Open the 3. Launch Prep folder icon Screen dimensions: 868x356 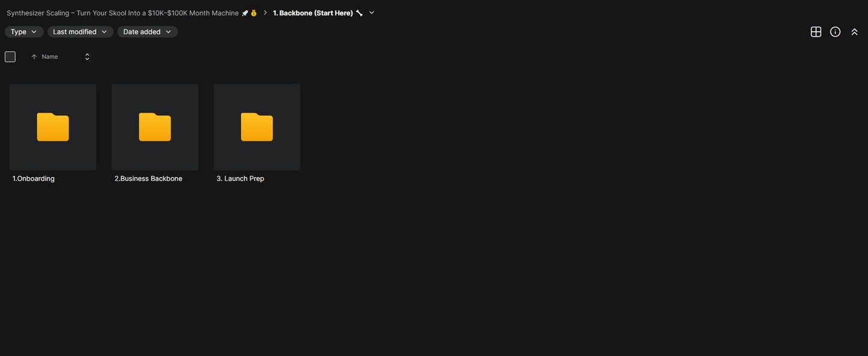[x=257, y=127]
